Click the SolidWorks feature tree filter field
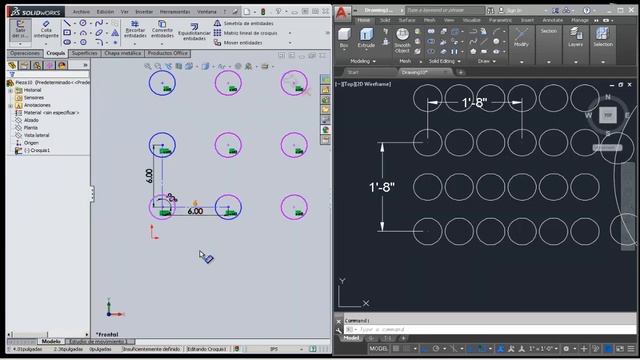This screenshot has height=360, width=640. [x=48, y=74]
